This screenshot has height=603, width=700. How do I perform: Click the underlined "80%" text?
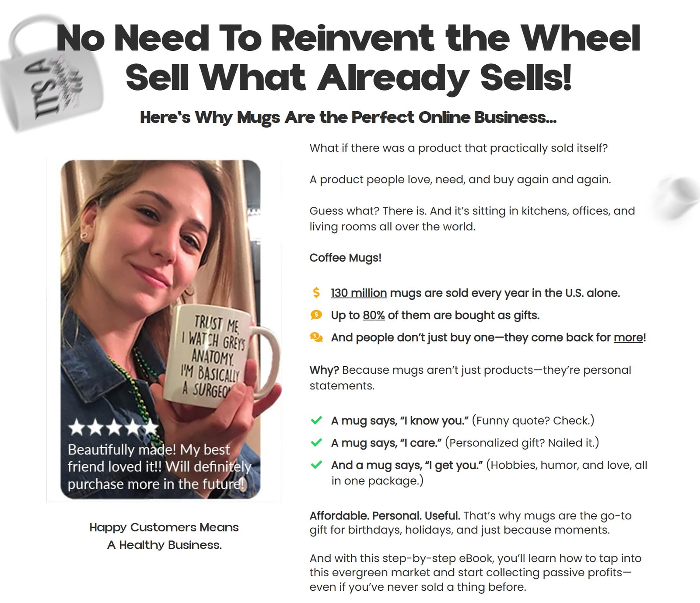click(374, 315)
